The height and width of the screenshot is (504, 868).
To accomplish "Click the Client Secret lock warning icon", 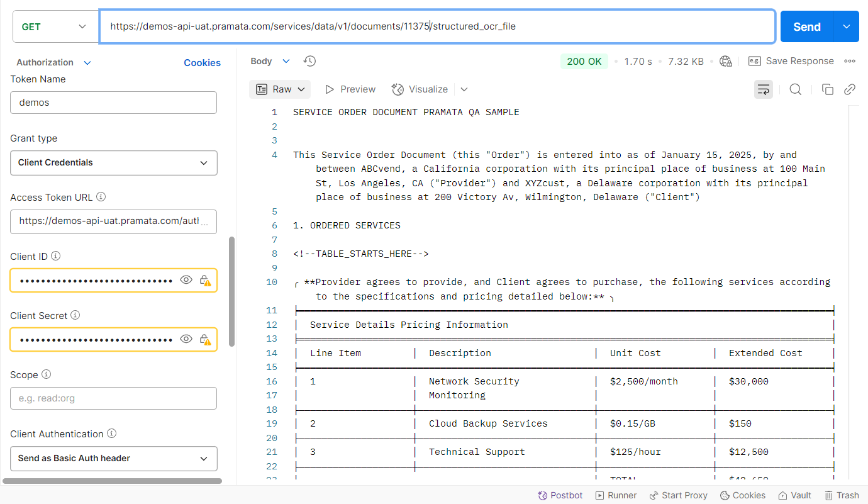I will 205,340.
